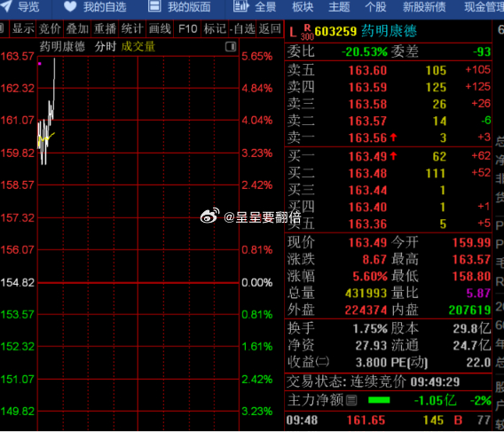Click 今开 value 159.99
504x432 pixels.
(471, 243)
